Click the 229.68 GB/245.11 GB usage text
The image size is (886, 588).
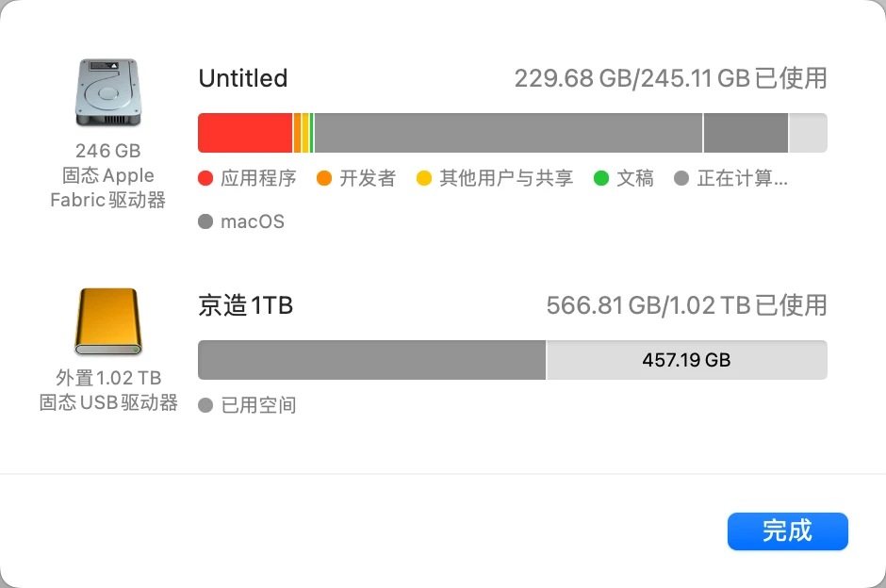pyautogui.click(x=670, y=78)
